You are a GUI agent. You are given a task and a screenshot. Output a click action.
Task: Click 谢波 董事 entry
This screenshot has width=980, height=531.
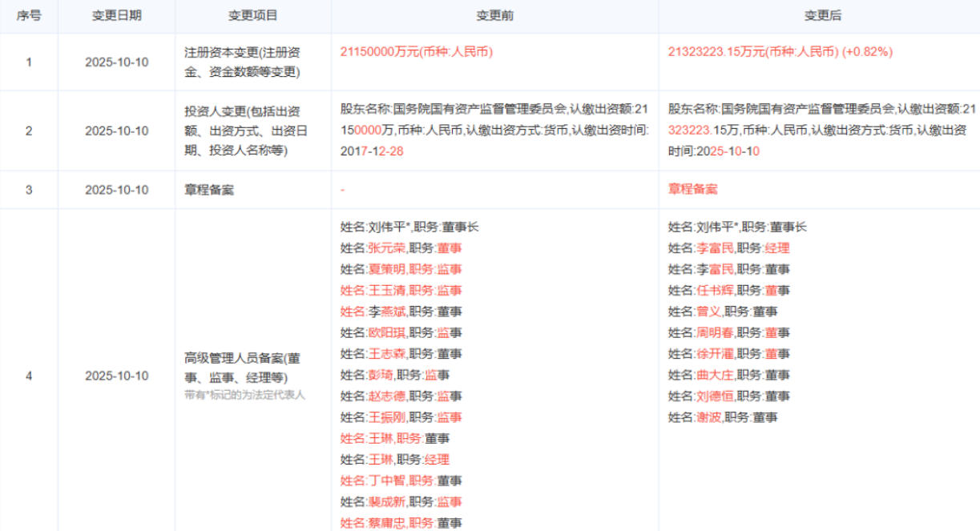click(723, 417)
